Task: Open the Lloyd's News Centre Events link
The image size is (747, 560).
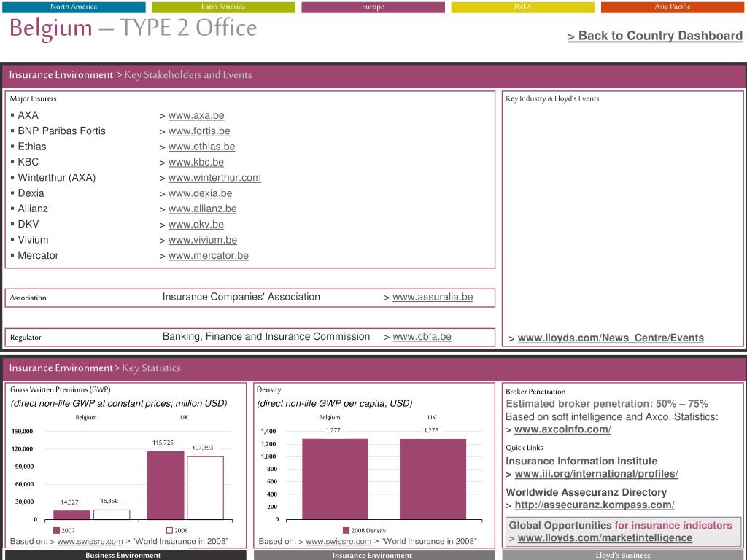Action: [x=611, y=338]
